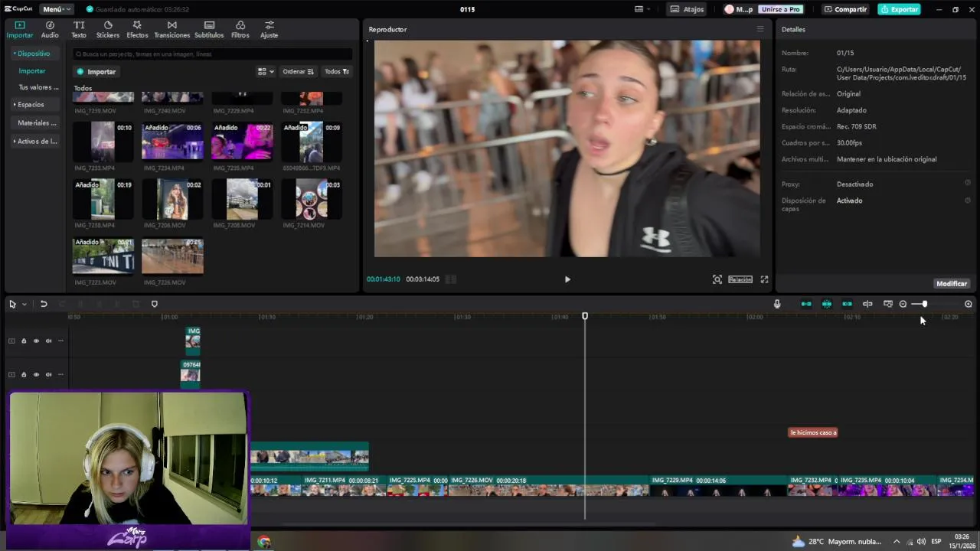Screen dimensions: 980x551
Task: Focus the media search field
Action: pos(213,54)
